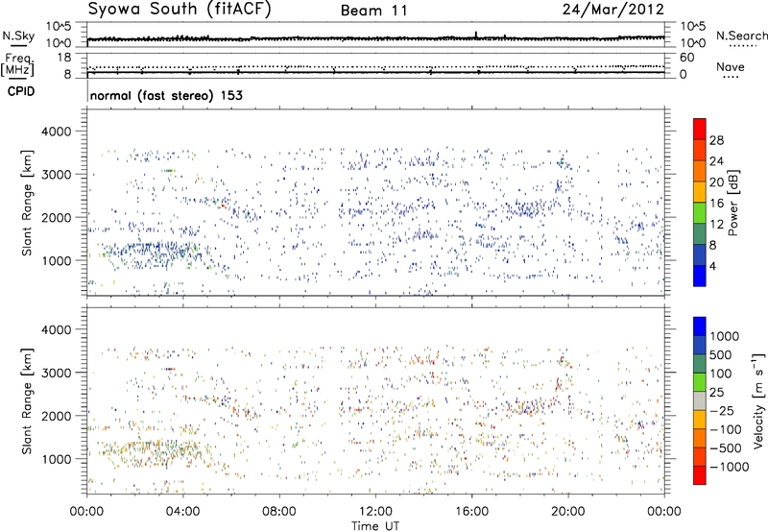
Task: Click the '20:00' time axis label
Action: pos(568,512)
